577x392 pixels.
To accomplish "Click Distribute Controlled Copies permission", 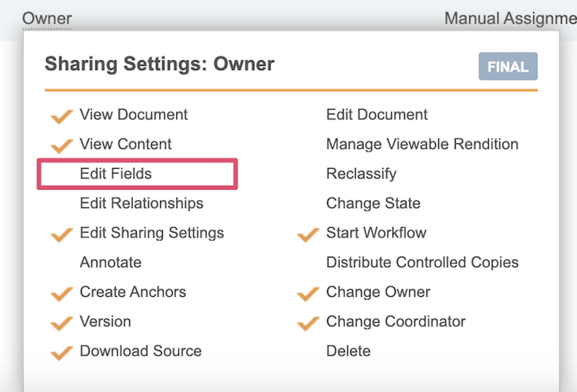I will click(422, 262).
